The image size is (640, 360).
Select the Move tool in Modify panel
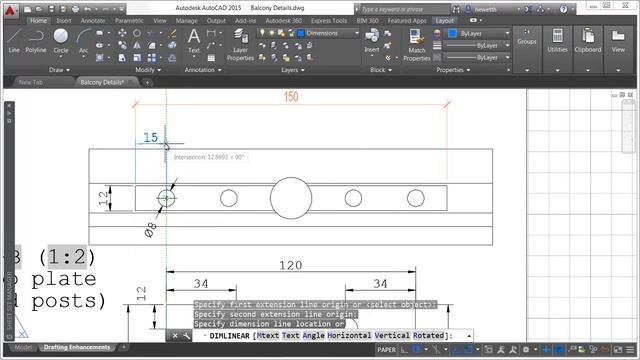click(x=122, y=33)
